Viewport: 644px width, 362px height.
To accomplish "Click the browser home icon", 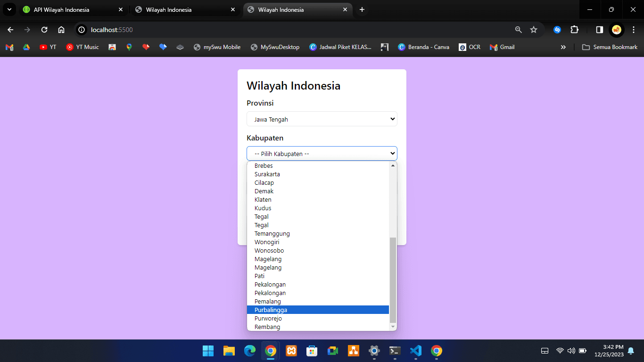I will [61, 29].
